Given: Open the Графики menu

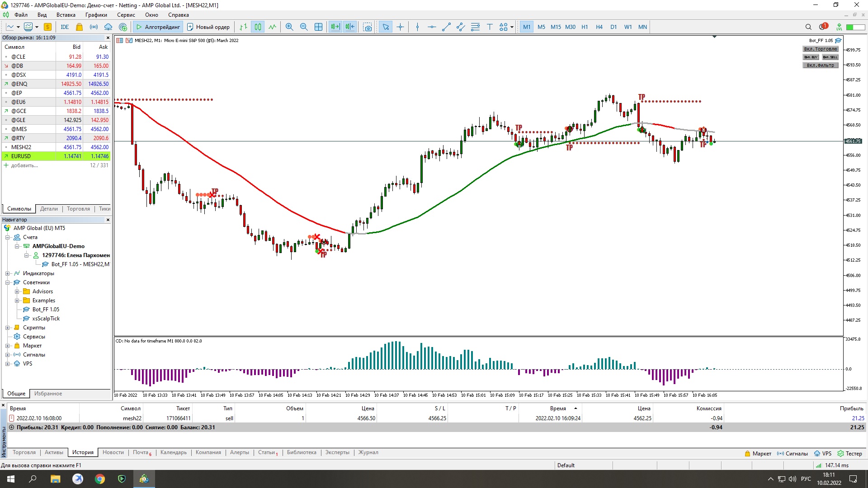Looking at the screenshot, I should click(96, 15).
